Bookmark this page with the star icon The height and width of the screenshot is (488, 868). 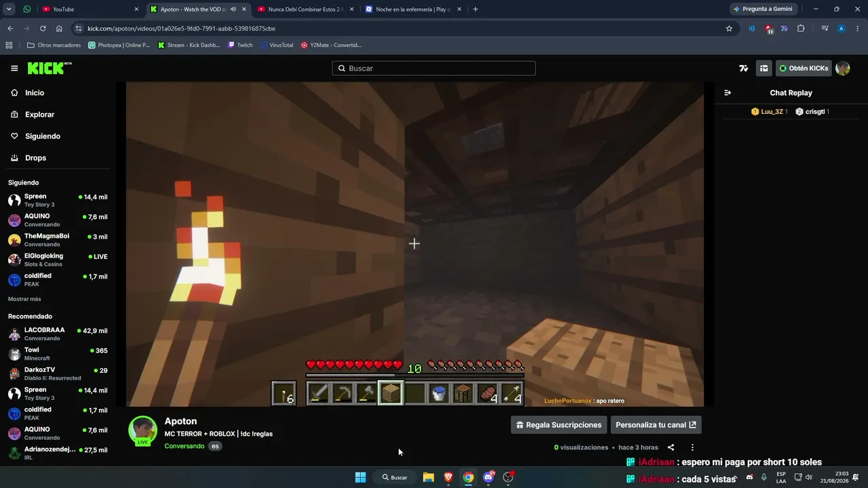pyautogui.click(x=729, y=28)
